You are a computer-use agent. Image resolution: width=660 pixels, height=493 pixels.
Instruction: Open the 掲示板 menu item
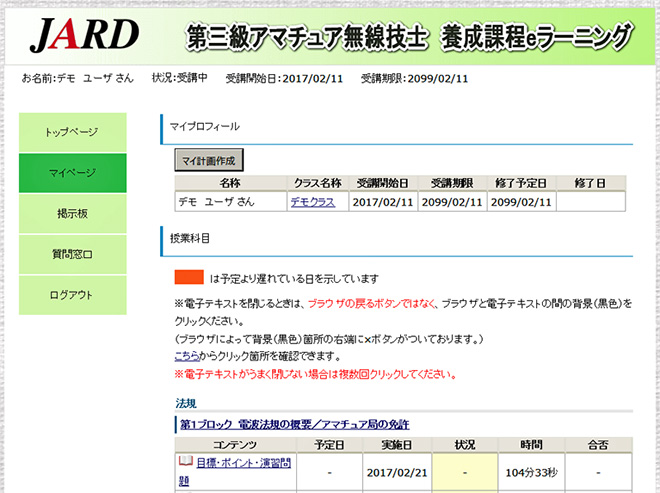(x=72, y=214)
